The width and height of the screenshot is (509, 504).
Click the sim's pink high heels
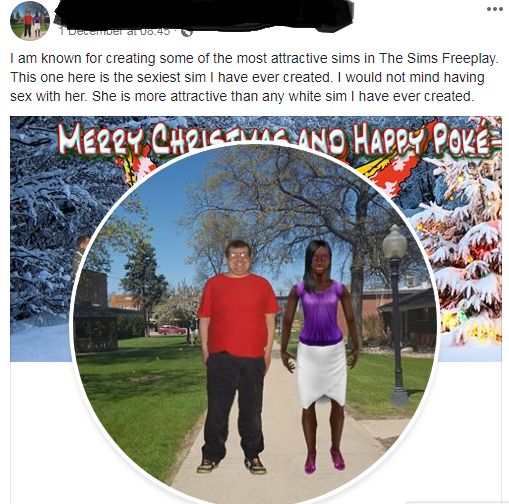tap(324, 460)
